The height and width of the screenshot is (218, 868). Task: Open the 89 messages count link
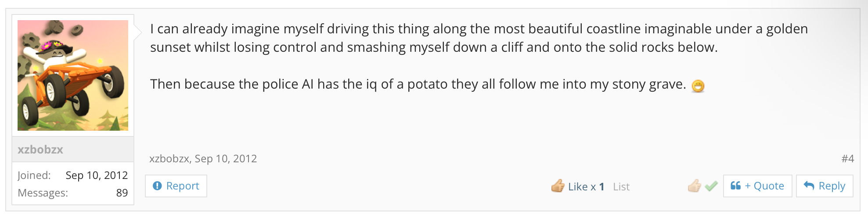[122, 193]
